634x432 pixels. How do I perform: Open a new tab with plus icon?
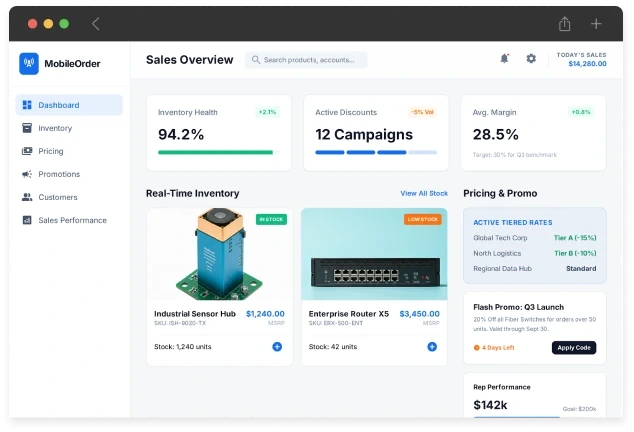click(x=596, y=24)
